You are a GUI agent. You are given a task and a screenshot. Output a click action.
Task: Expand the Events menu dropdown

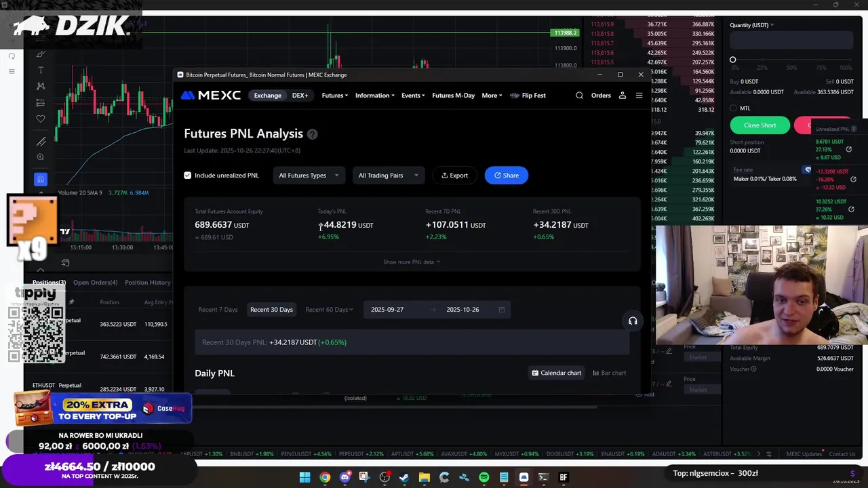pyautogui.click(x=413, y=96)
